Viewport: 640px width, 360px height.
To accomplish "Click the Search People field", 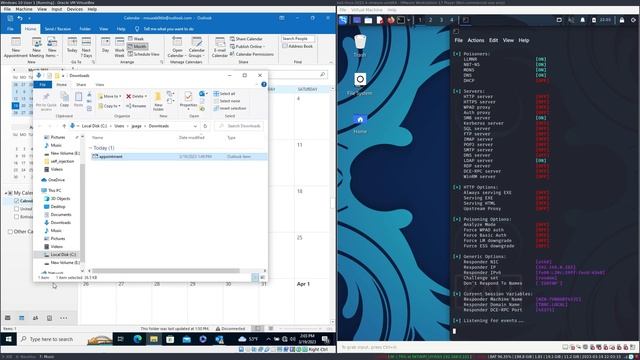I will click(x=298, y=39).
